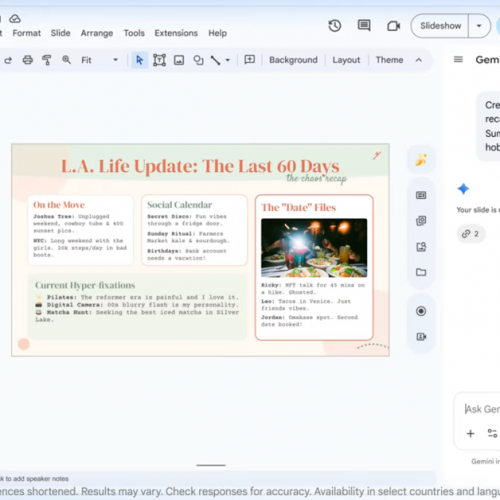
Task: Click the stacked image icon in side rail
Action: [x=421, y=221]
